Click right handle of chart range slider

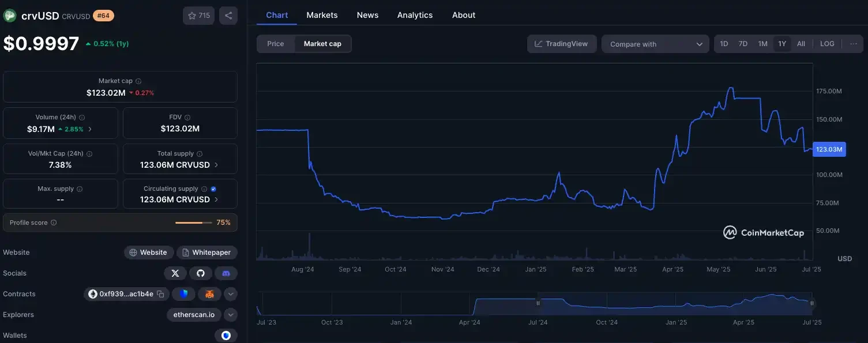[811, 303]
